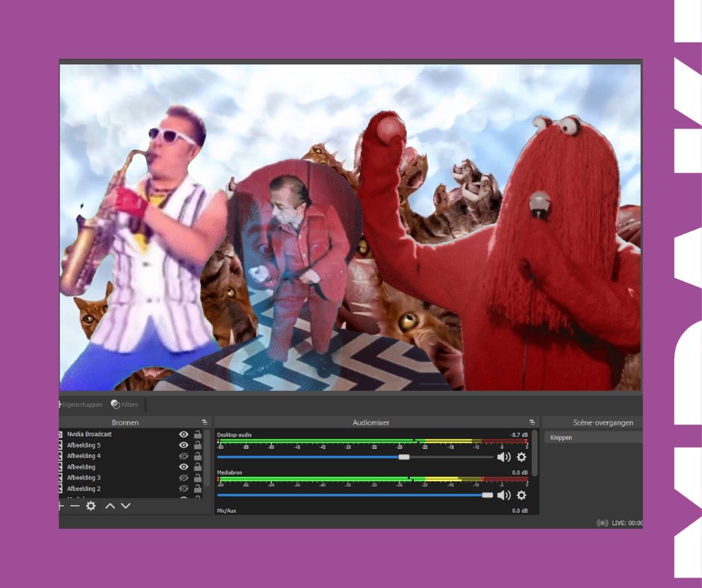Viewport: 702px width, 588px height.
Task: Click the Audiomixer vertical scrollbar
Action: click(x=535, y=454)
